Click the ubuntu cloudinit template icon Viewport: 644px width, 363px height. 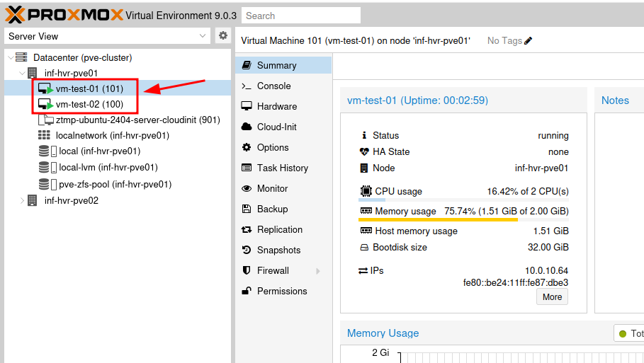(x=46, y=120)
